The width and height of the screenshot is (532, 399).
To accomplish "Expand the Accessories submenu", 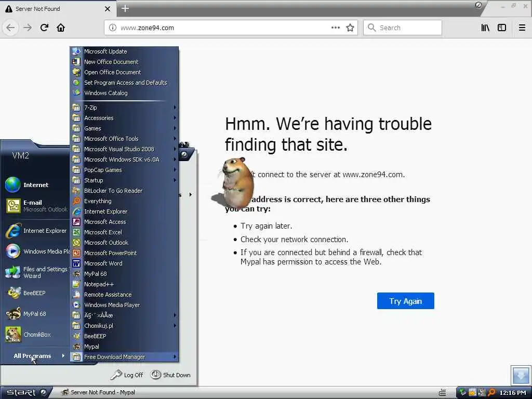I will click(x=124, y=118).
